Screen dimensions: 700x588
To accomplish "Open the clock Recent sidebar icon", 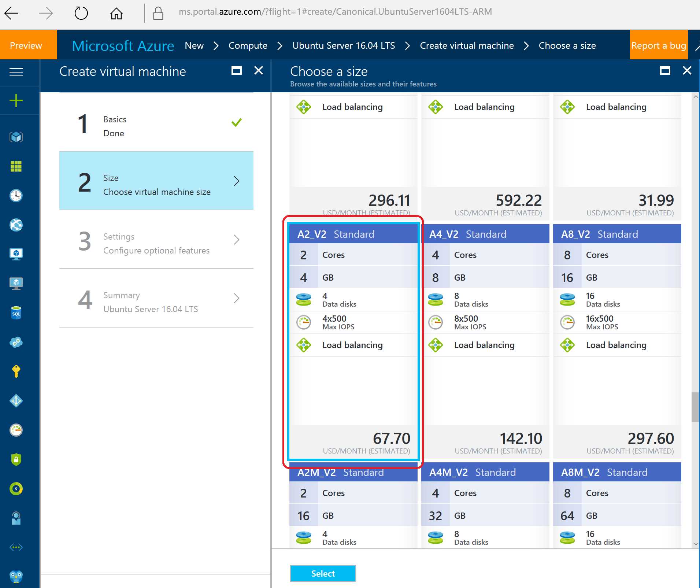I will (x=16, y=196).
